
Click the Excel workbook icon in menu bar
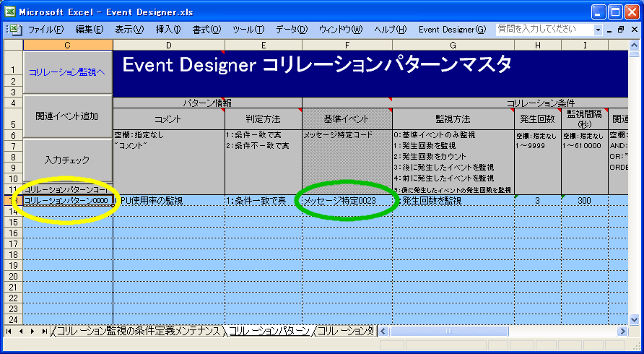pyautogui.click(x=17, y=30)
